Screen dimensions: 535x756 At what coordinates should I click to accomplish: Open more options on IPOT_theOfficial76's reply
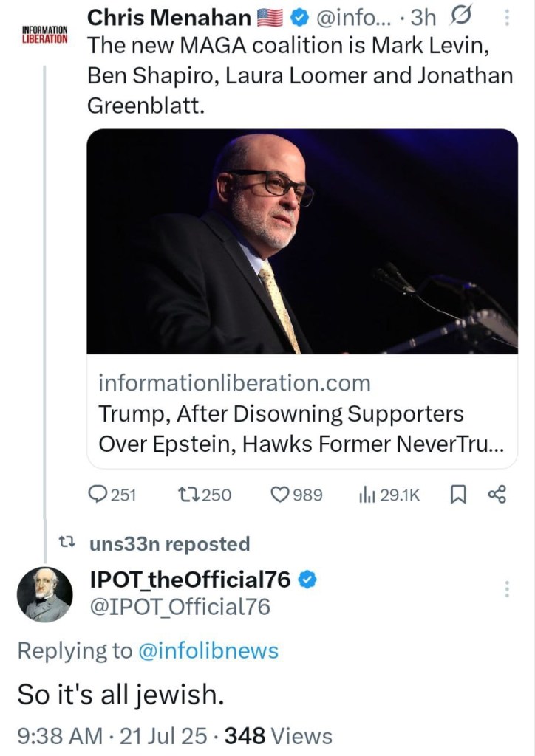[x=507, y=589]
